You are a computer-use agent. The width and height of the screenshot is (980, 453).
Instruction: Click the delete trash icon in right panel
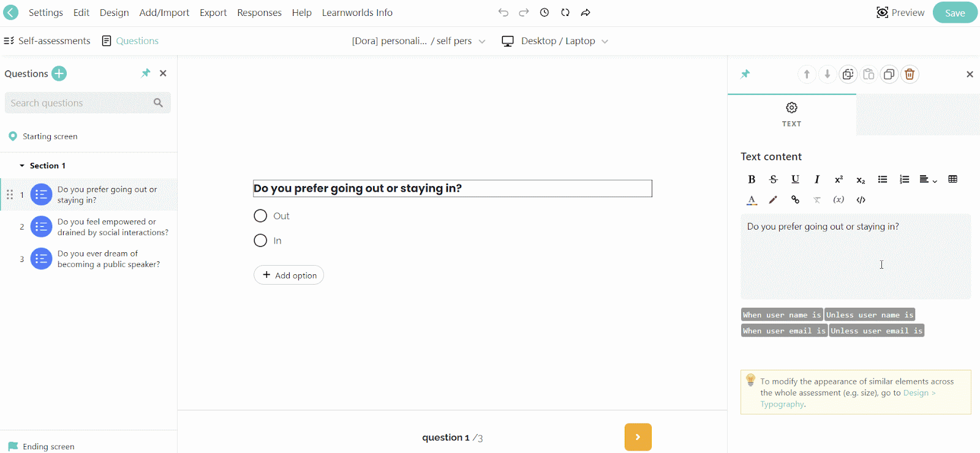pos(910,74)
